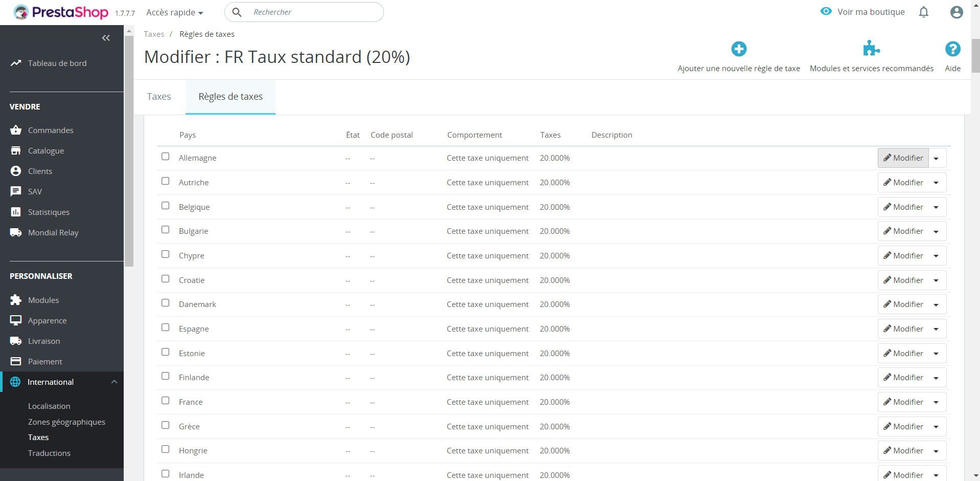Open the user account avatar menu
This screenshot has width=980, height=481.
[x=956, y=12]
